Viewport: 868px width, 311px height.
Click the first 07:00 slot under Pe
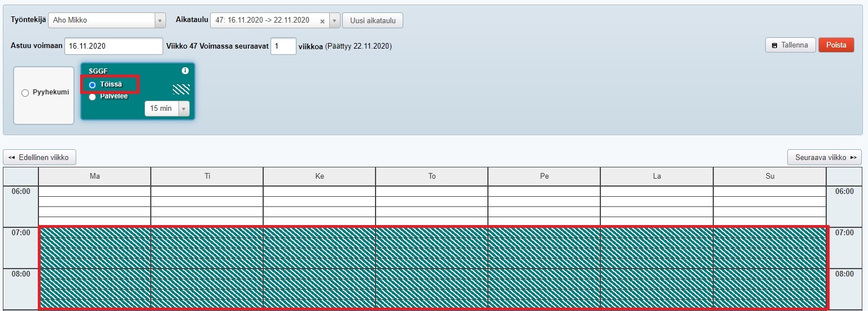[x=544, y=232]
